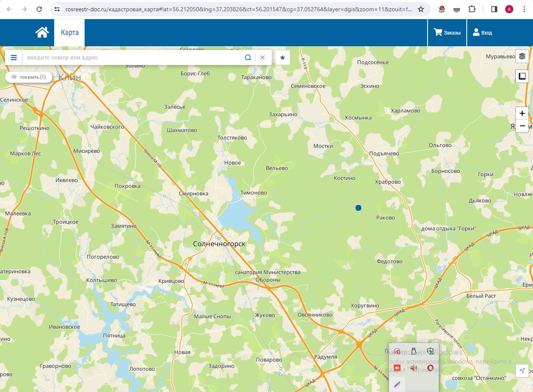
Task: Go to the site home icon
Action: tap(42, 32)
